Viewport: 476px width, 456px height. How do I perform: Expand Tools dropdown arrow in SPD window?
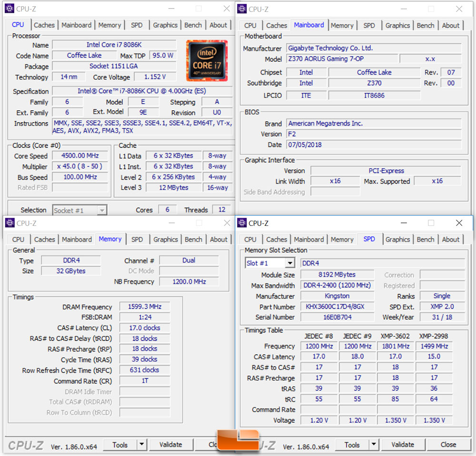coord(374,445)
